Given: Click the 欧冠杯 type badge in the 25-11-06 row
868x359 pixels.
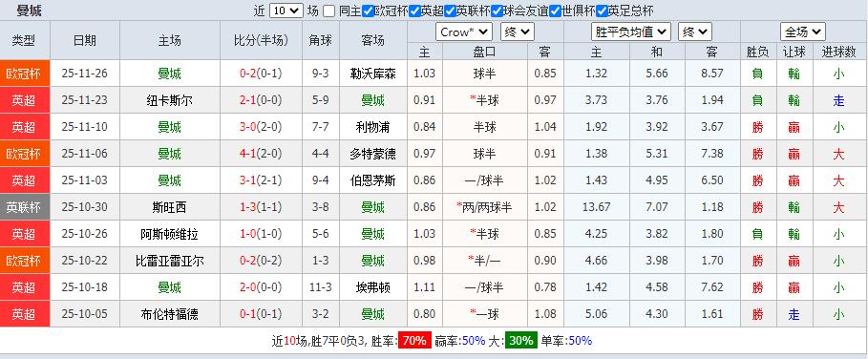Looking at the screenshot, I should point(25,153).
